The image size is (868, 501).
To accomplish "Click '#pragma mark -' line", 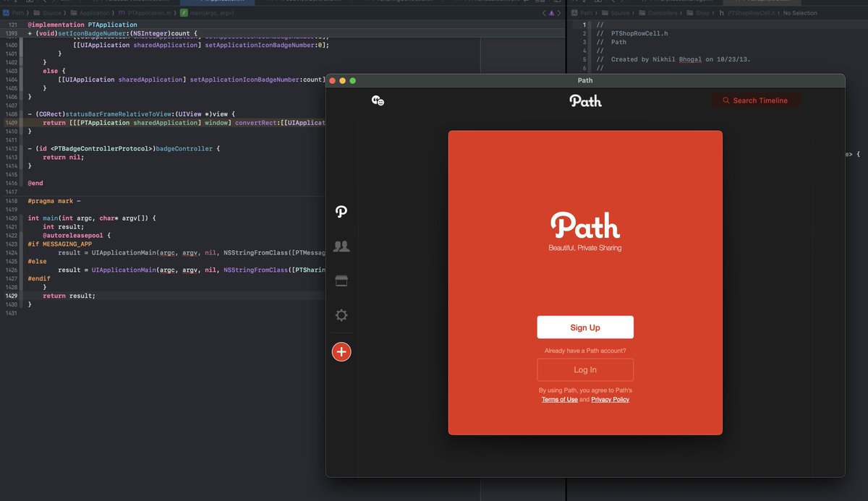I will (x=55, y=200).
